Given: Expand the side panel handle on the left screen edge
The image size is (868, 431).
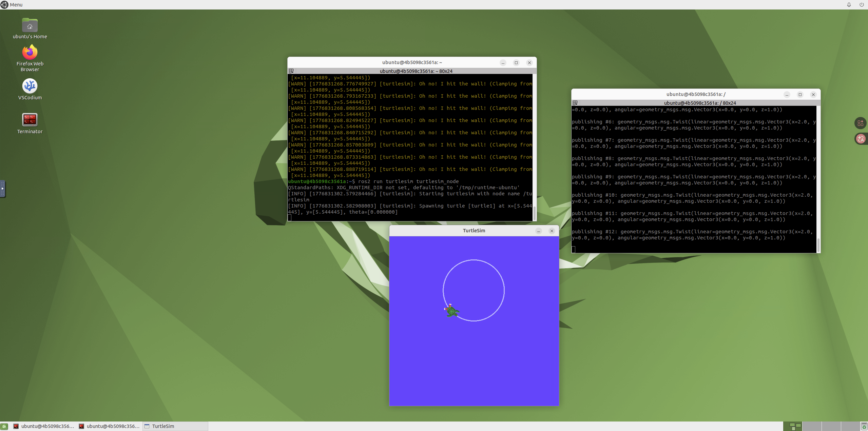Looking at the screenshot, I should (x=2, y=189).
